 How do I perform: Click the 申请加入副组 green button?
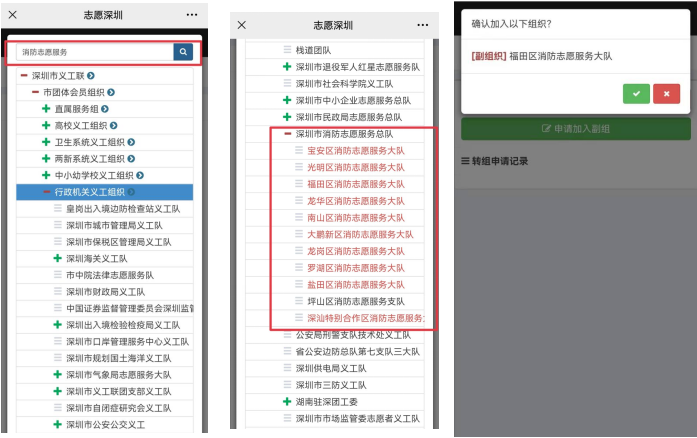[575, 129]
